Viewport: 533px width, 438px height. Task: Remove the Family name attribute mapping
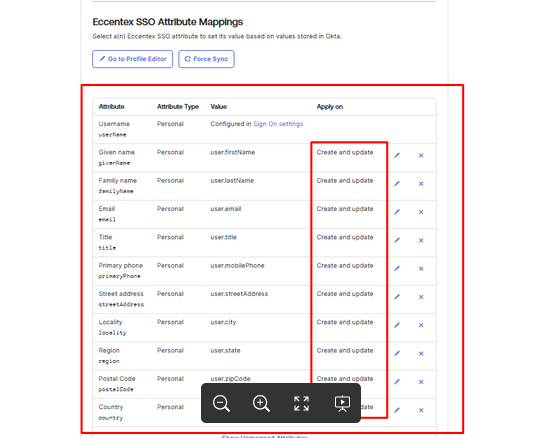pos(421,183)
